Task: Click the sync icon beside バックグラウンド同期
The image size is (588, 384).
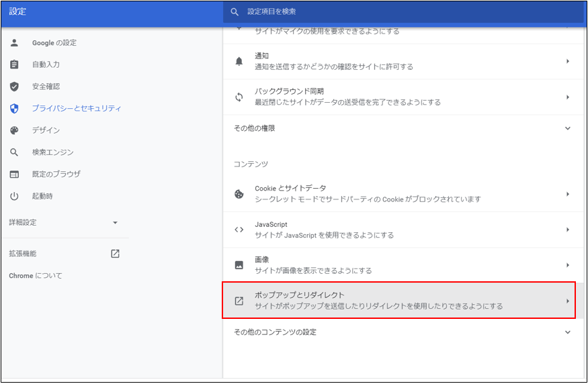Action: 239,97
